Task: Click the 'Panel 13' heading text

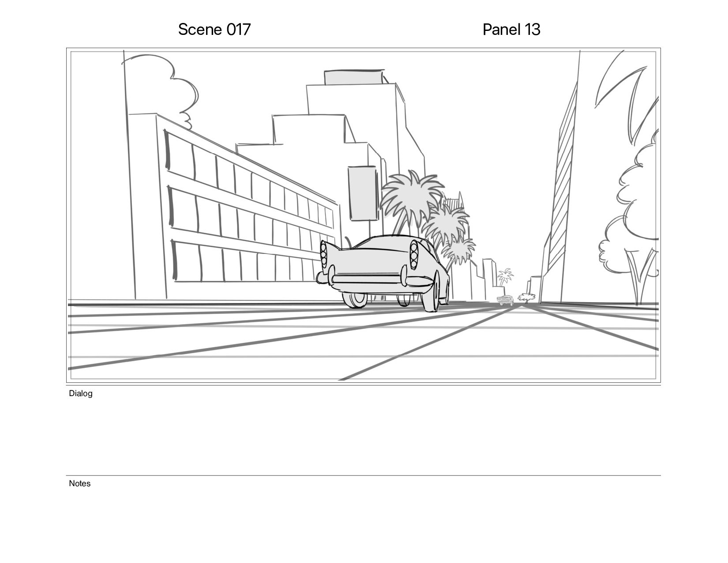Action: 511,30
